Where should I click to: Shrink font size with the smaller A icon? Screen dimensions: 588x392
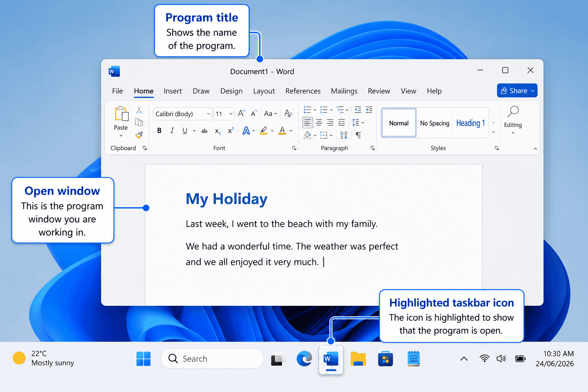click(253, 114)
